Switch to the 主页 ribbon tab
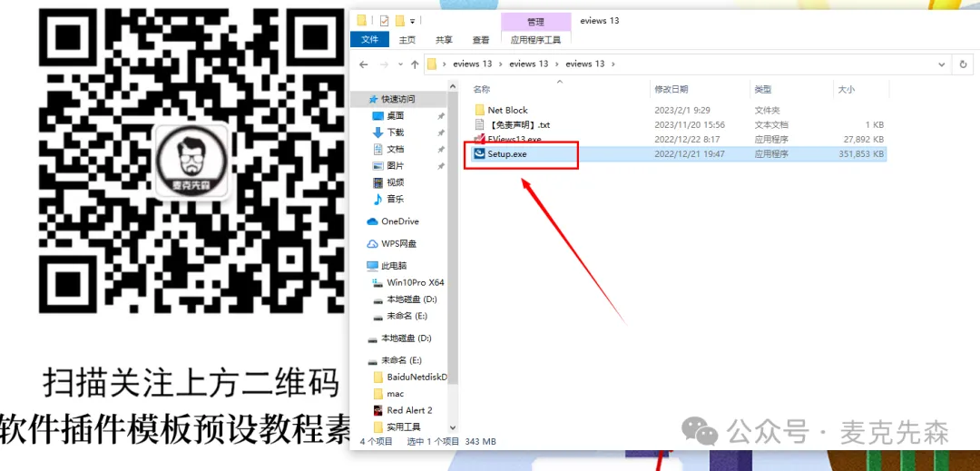Viewport: 980px width, 471px height. pyautogui.click(x=407, y=40)
